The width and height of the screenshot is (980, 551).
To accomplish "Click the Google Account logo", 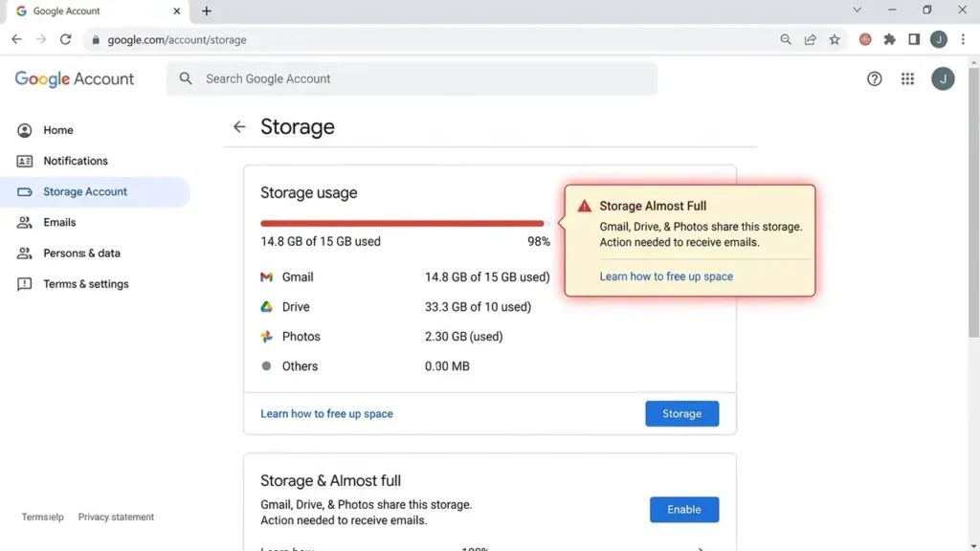I will tap(75, 78).
